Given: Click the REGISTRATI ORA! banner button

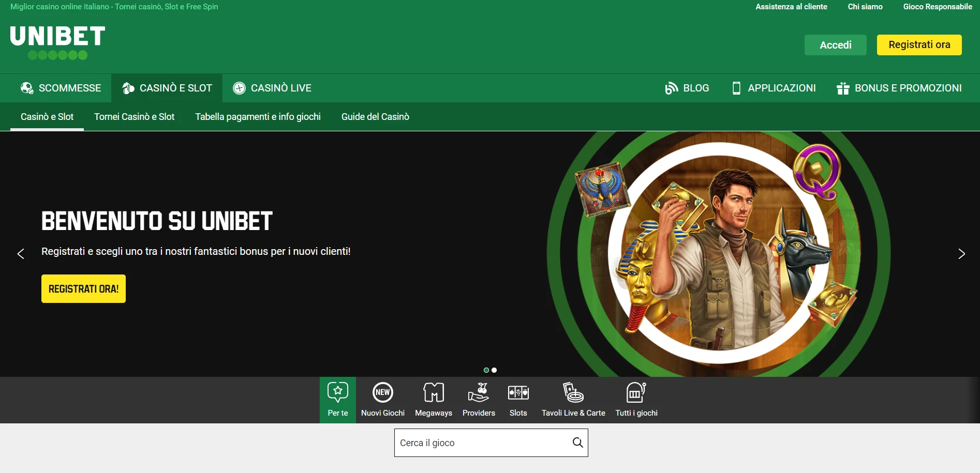Looking at the screenshot, I should (83, 288).
